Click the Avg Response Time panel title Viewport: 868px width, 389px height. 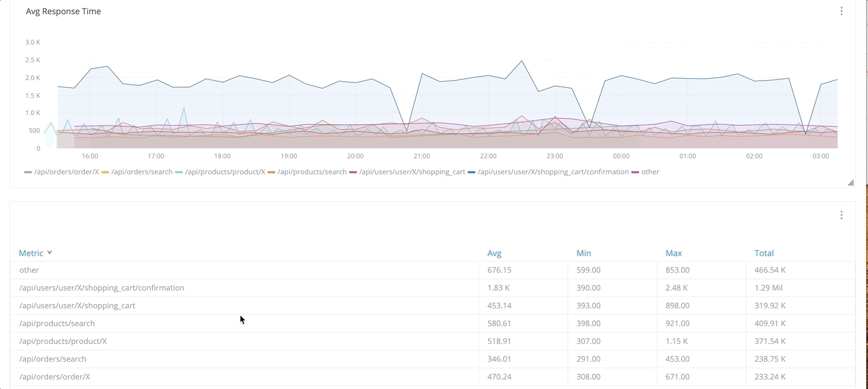(64, 11)
